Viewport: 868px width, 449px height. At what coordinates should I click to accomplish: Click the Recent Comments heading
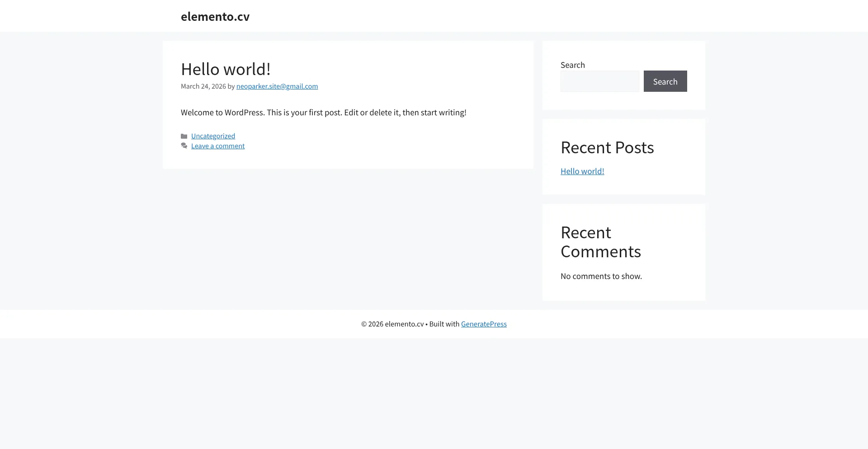(601, 242)
